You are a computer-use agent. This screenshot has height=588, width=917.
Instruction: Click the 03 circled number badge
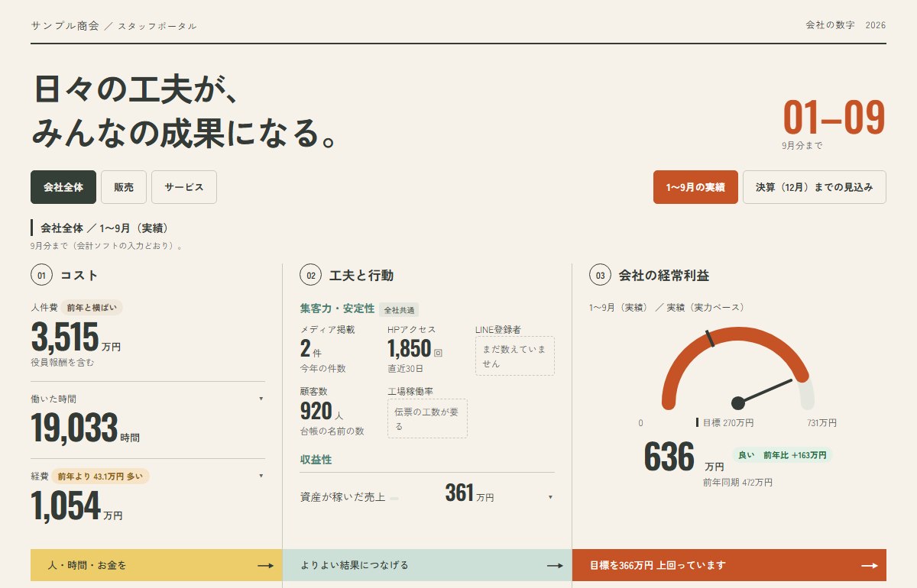tap(600, 275)
